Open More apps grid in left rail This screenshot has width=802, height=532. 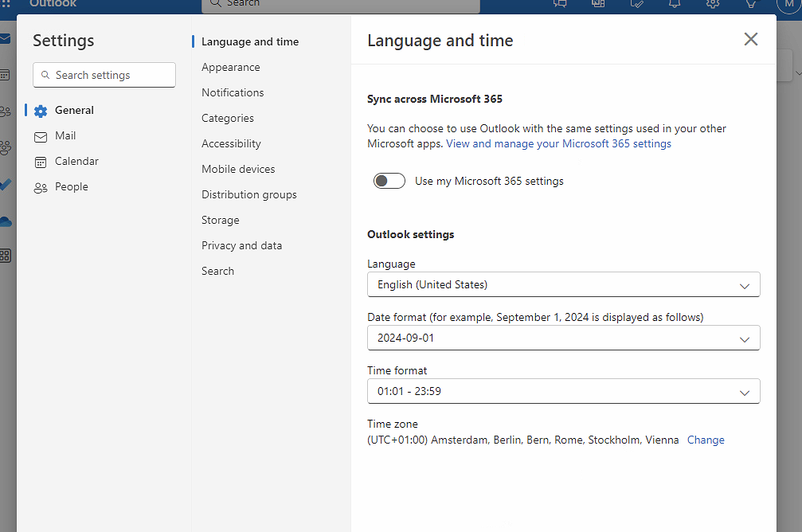pyautogui.click(x=6, y=256)
